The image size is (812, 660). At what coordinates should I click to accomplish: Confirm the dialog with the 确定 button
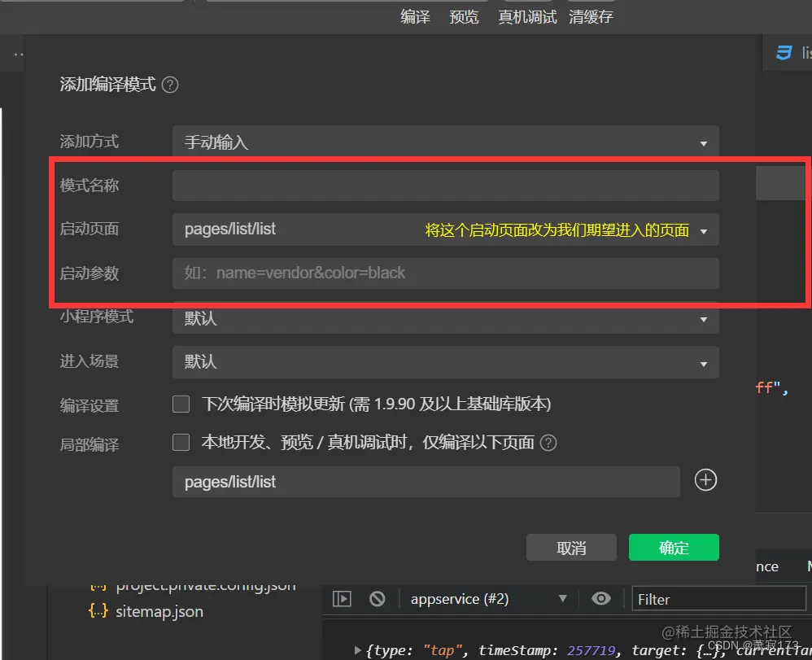[673, 547]
